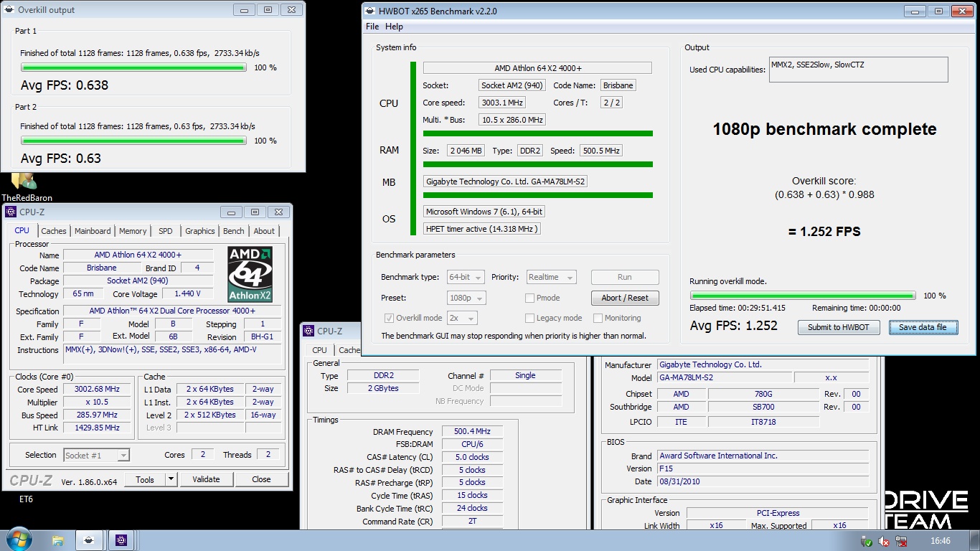Viewport: 980px width, 551px height.
Task: Click the Multi. * Bus value 10.5 x 286.0 MHz
Action: point(512,120)
